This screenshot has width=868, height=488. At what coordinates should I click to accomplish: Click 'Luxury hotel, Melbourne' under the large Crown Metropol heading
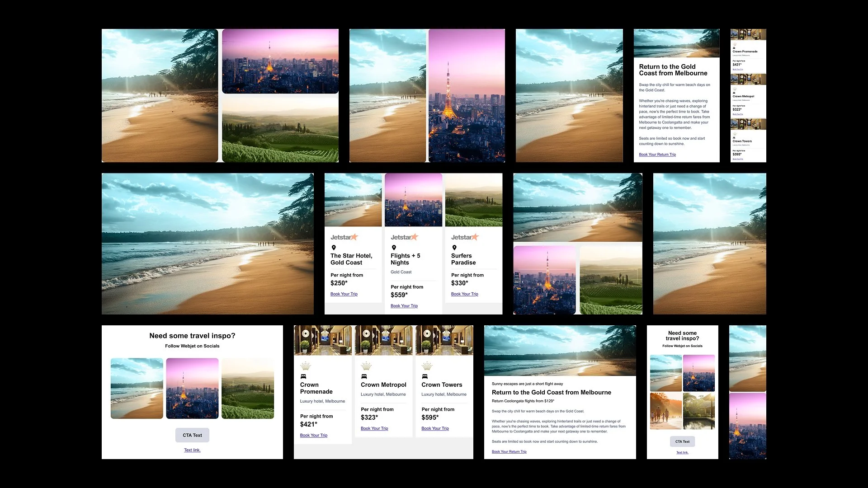pyautogui.click(x=383, y=394)
